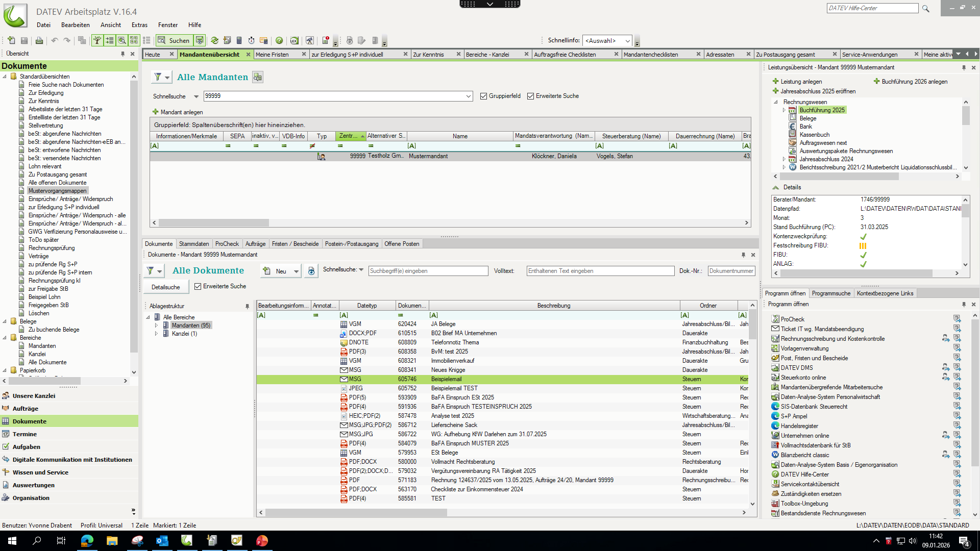Image resolution: width=980 pixels, height=551 pixels.
Task: Click the green help question mark icon
Action: click(x=279, y=40)
